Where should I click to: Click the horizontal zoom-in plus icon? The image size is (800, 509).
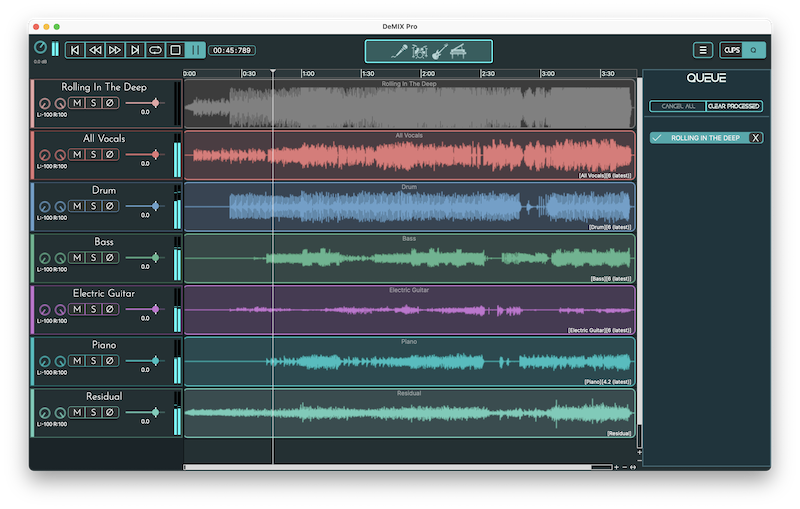coord(616,467)
